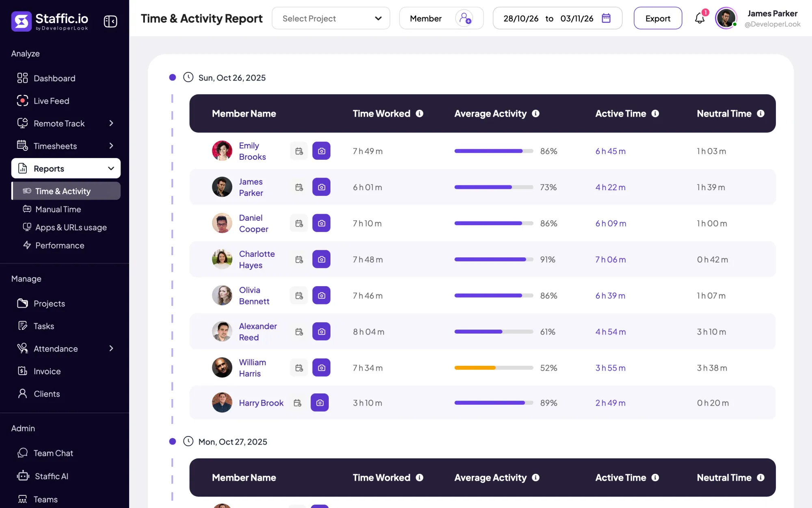Collapse the sidebar with the panel toggle icon
Image resolution: width=812 pixels, height=508 pixels.
tap(110, 21)
